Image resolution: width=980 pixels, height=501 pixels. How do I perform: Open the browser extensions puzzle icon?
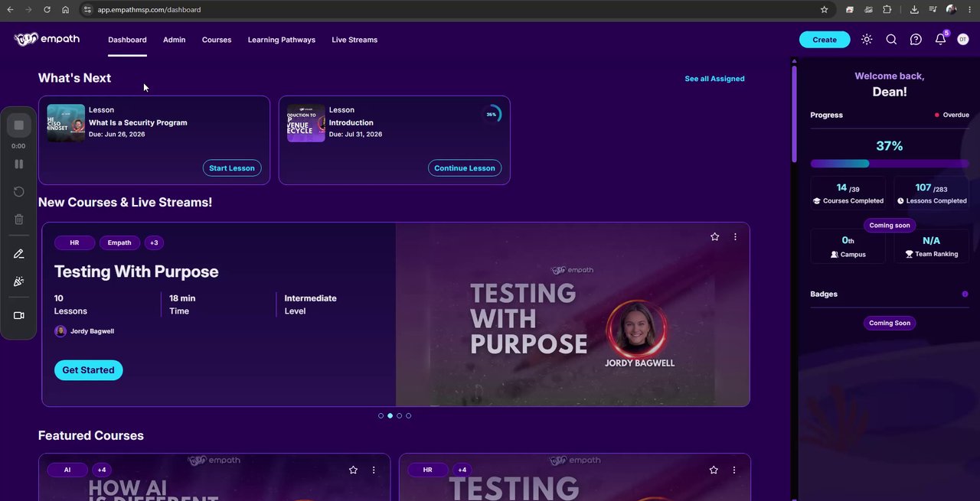(x=887, y=9)
